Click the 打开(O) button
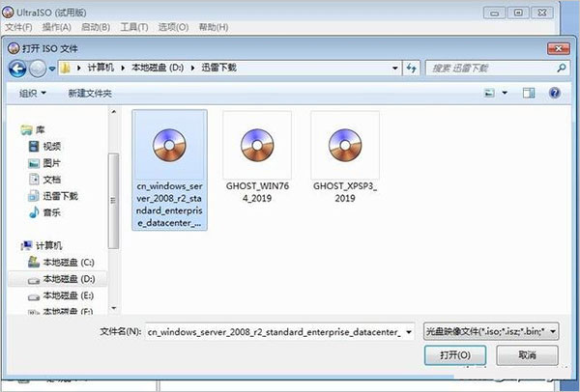 (455, 355)
